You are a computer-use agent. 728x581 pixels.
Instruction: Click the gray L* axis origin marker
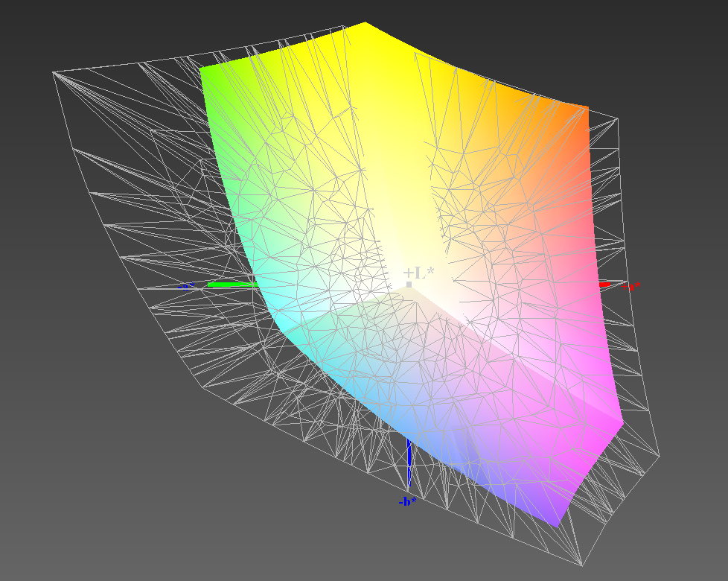(x=409, y=285)
